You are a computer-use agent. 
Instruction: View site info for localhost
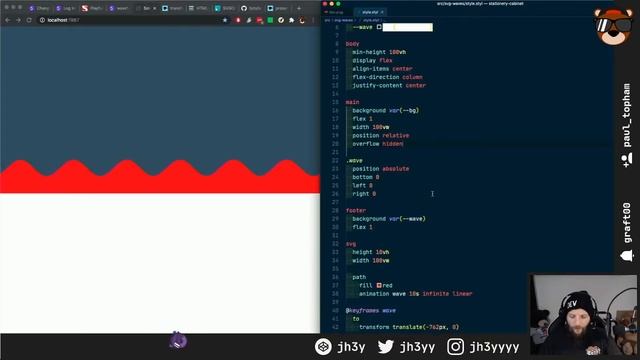click(42, 20)
